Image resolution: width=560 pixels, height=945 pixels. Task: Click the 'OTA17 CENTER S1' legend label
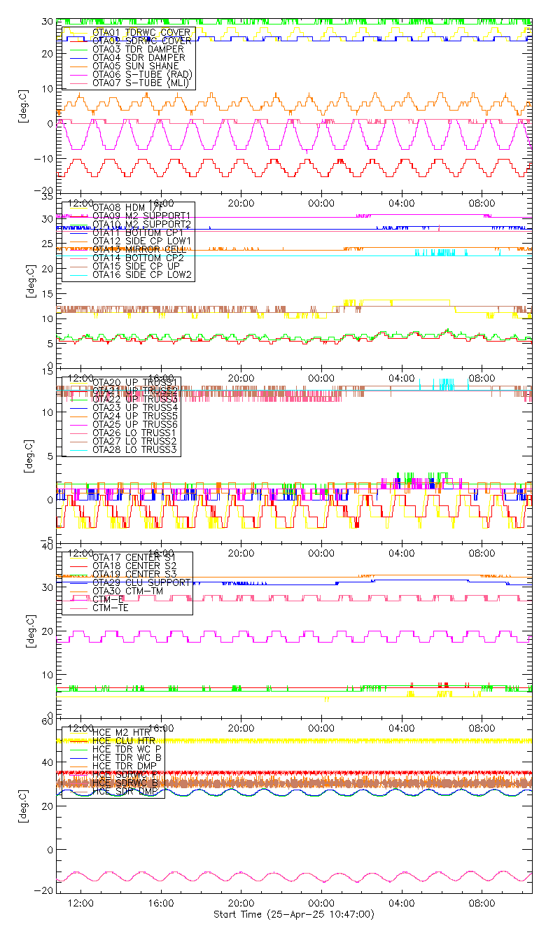[x=134, y=557]
